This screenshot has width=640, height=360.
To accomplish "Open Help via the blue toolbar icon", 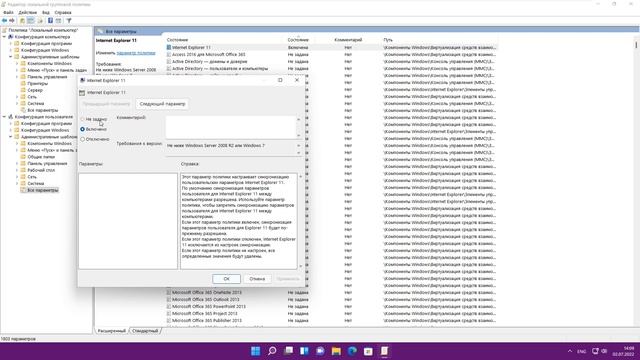I will pyautogui.click(x=50, y=20).
